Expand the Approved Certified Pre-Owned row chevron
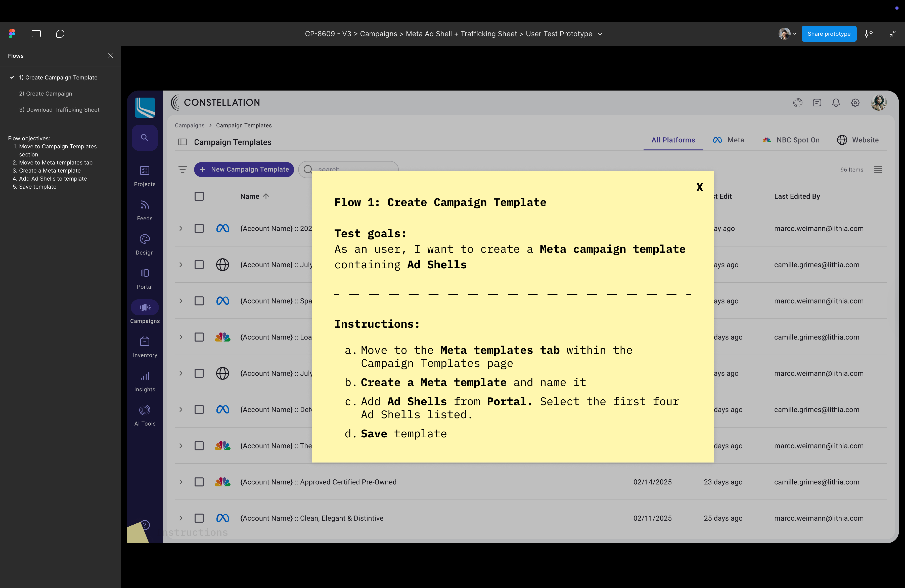This screenshot has height=588, width=905. pos(181,482)
